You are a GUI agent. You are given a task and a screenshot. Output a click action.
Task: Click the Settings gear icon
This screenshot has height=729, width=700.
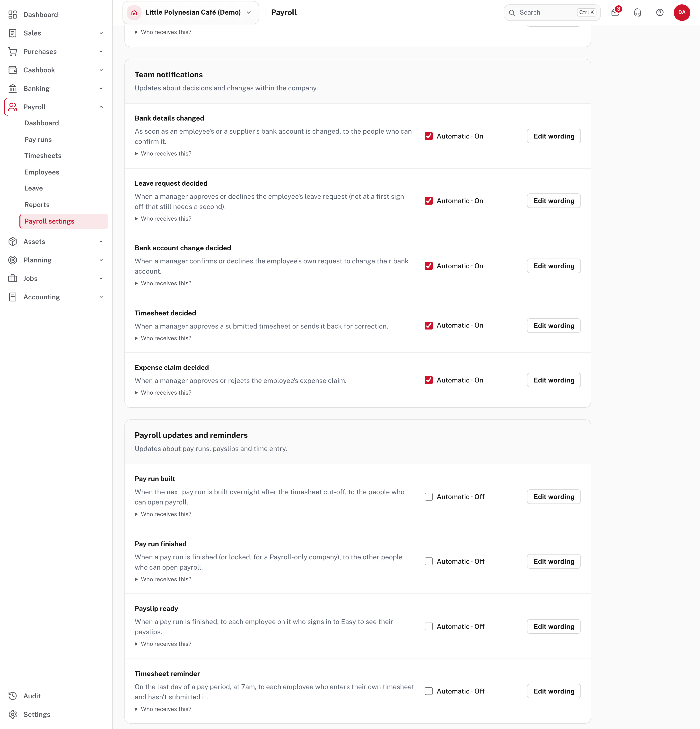[x=13, y=714]
